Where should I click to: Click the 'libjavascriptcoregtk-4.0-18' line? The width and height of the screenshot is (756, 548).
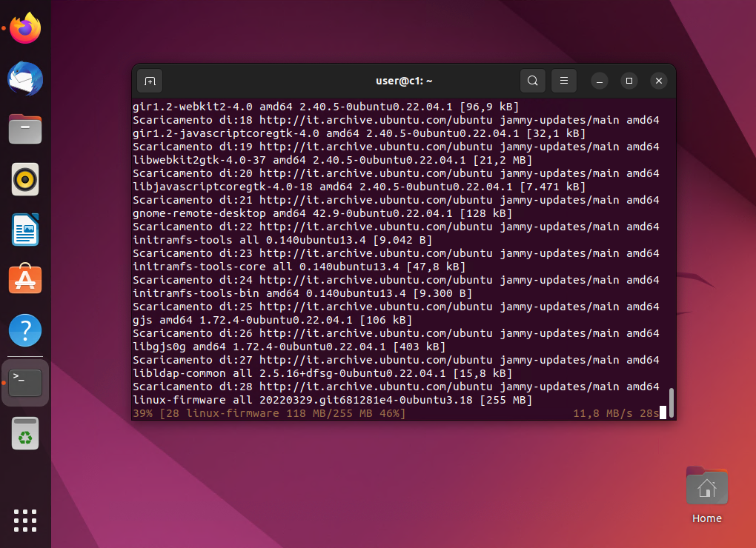tap(359, 187)
